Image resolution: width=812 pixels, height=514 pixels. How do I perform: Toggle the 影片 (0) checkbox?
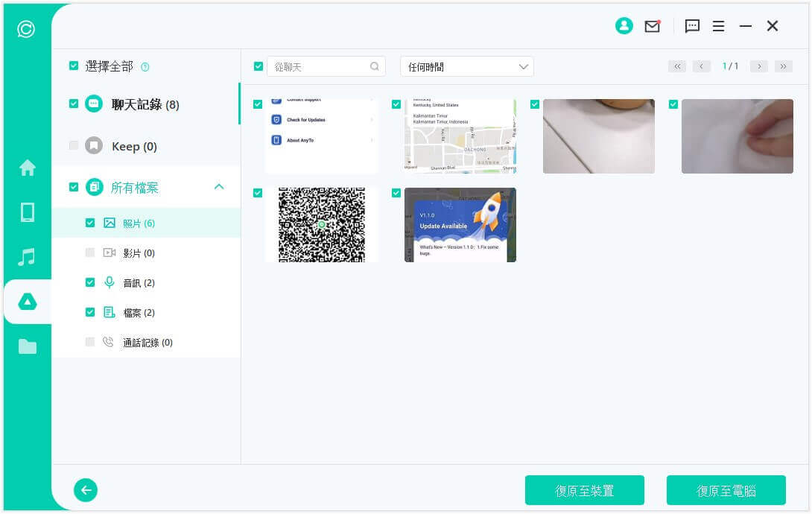click(90, 252)
